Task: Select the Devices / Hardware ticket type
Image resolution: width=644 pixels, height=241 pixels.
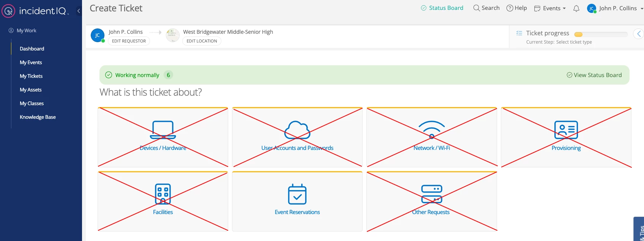Action: (163, 137)
